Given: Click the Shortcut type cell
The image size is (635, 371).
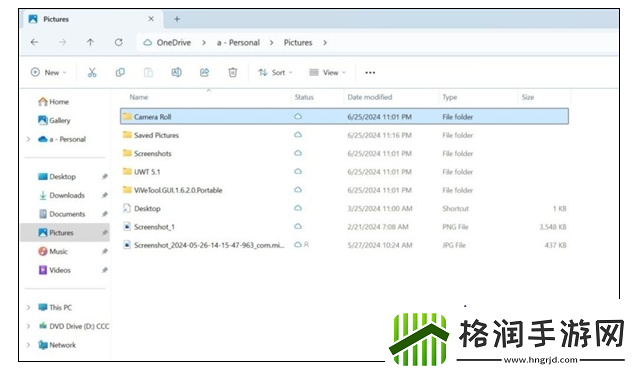Looking at the screenshot, I should click(x=456, y=209).
